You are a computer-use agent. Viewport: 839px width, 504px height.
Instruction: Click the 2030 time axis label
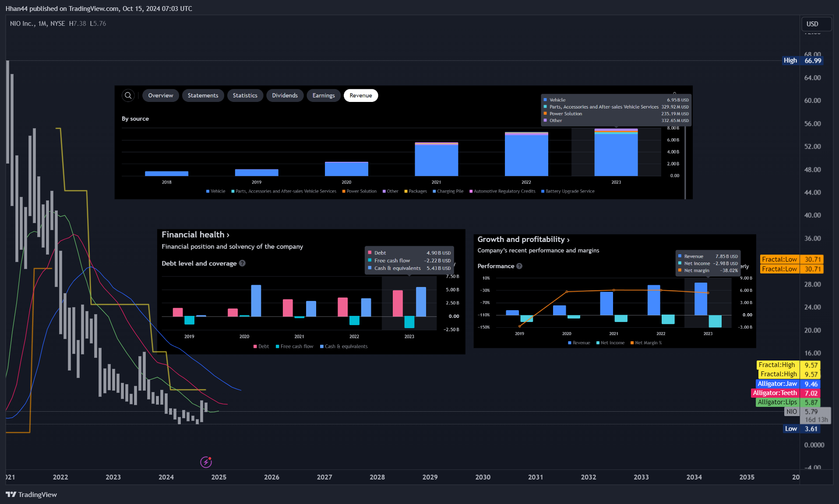(483, 477)
